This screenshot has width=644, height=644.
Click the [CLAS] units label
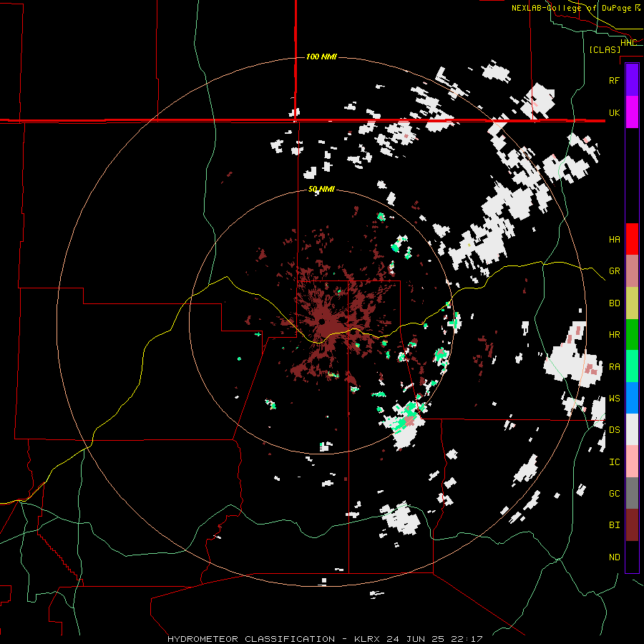point(605,50)
